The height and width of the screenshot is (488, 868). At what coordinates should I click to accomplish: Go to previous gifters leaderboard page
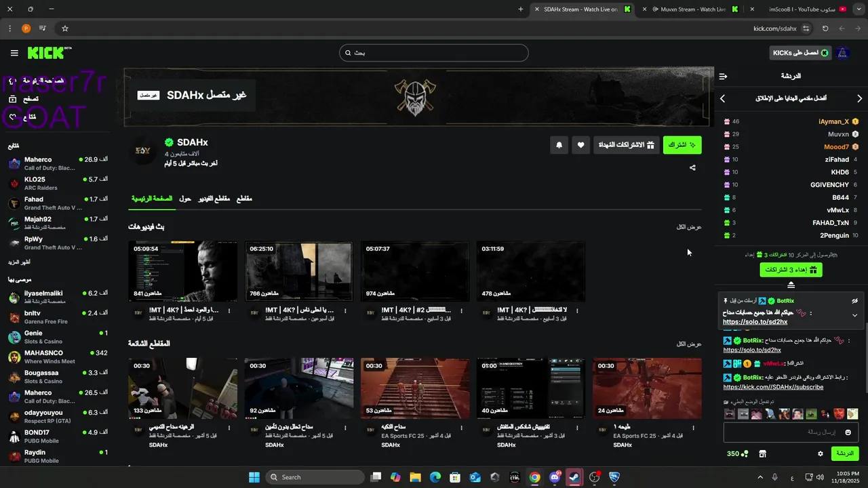coord(722,98)
